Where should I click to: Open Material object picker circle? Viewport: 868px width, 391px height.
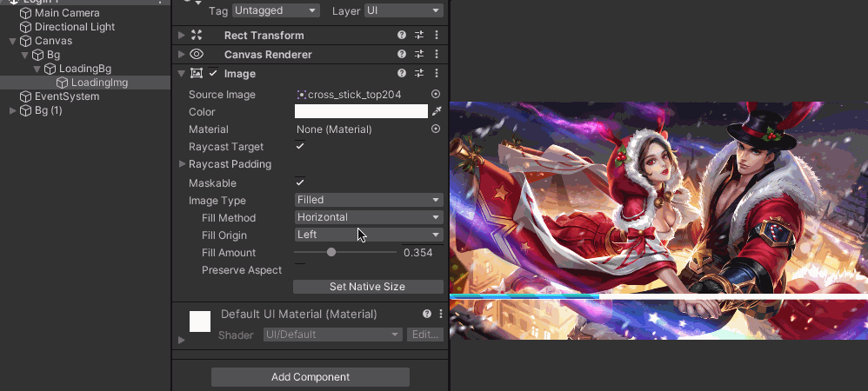tap(436, 129)
